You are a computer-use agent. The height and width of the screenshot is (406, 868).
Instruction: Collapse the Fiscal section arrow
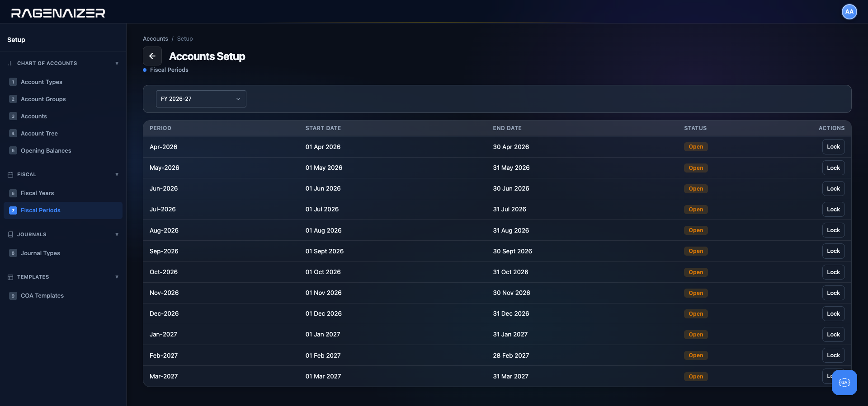click(117, 175)
